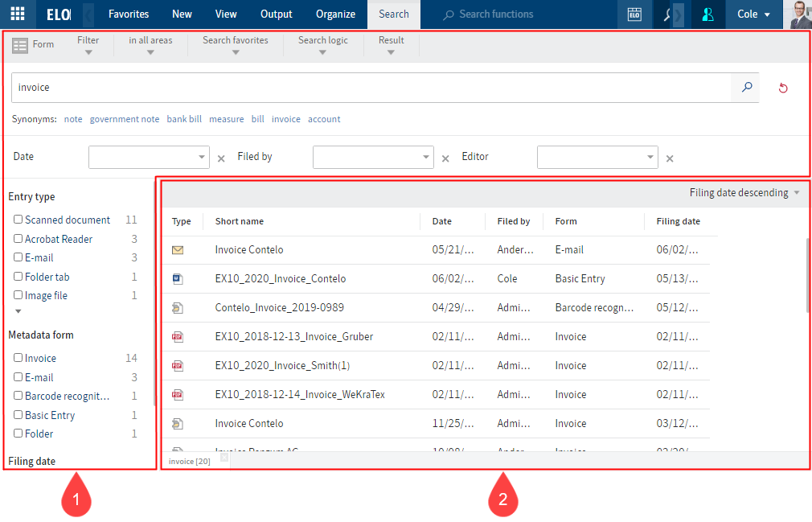
Task: Click the envelope icon in the E-mail form row
Action: coord(178,250)
